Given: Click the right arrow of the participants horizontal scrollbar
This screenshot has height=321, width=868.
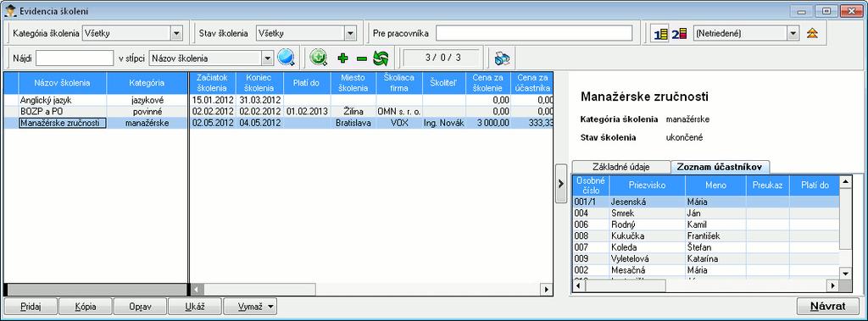Looking at the screenshot, I should pyautogui.click(x=832, y=285).
